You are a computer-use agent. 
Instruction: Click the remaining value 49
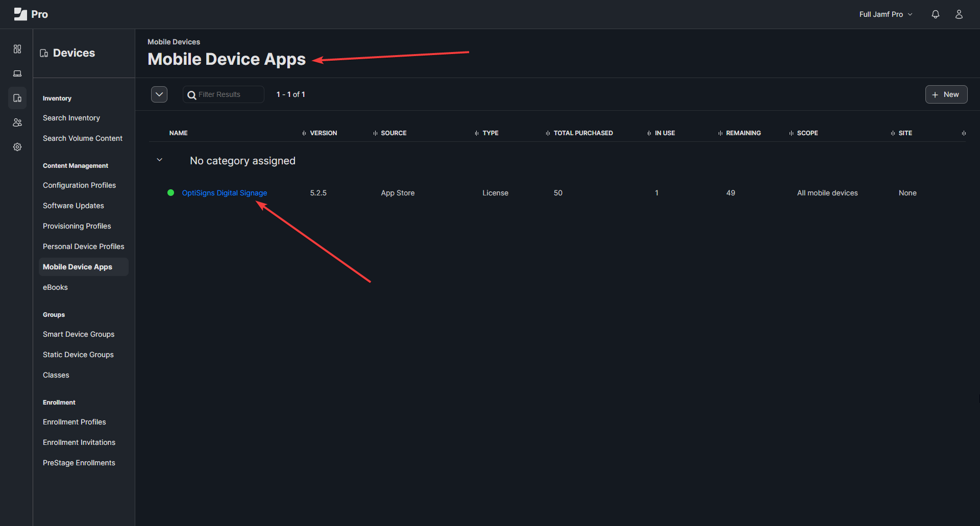[x=731, y=193]
